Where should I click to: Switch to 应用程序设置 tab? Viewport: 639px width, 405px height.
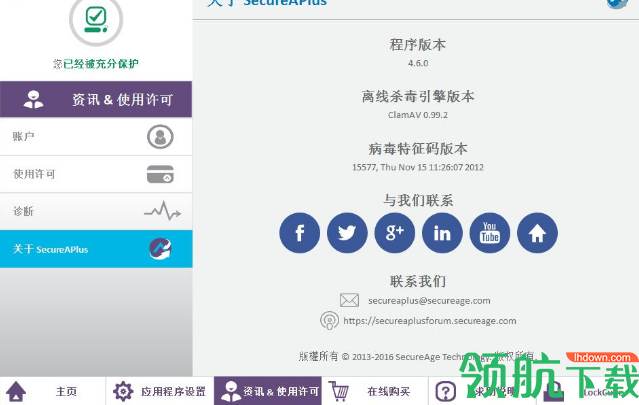pos(160,391)
